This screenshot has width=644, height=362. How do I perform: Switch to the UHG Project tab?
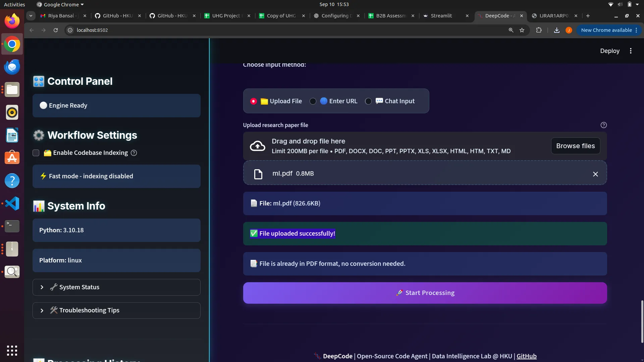tap(226, 16)
